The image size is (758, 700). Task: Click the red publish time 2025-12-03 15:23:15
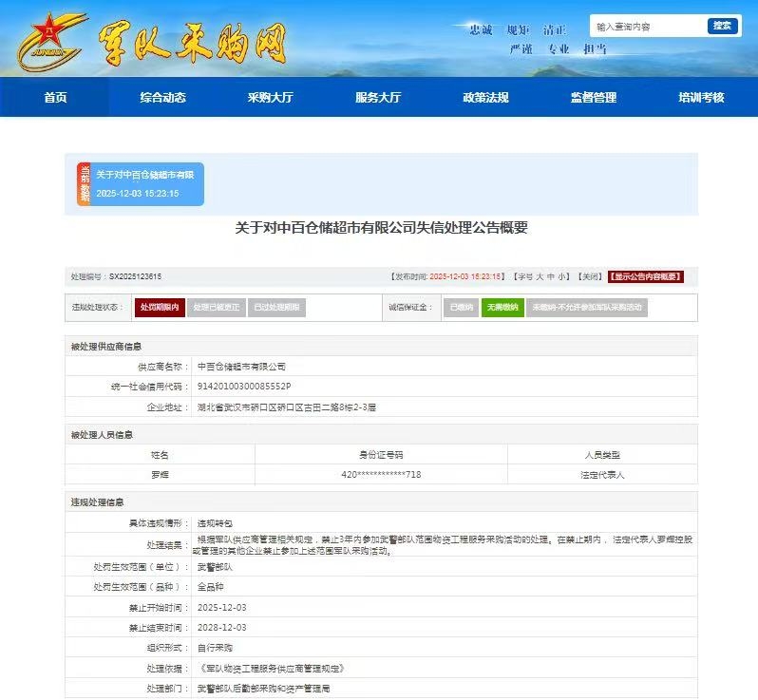[465, 276]
